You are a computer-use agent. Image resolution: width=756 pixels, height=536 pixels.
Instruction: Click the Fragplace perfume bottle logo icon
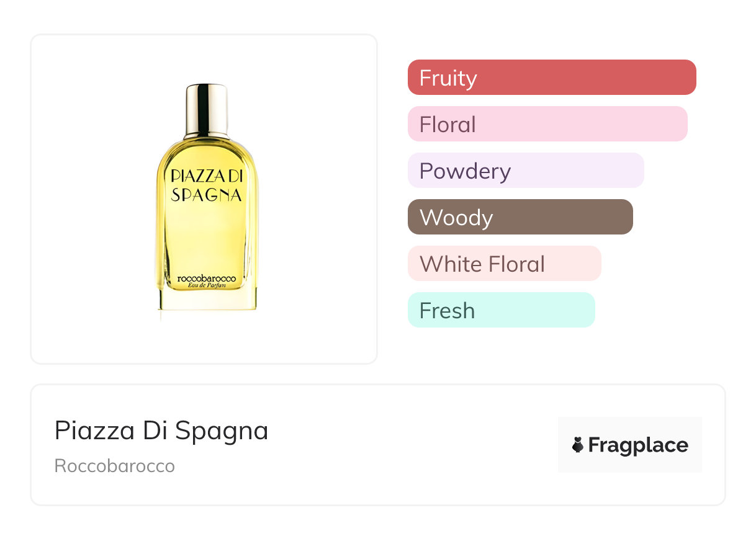578,445
